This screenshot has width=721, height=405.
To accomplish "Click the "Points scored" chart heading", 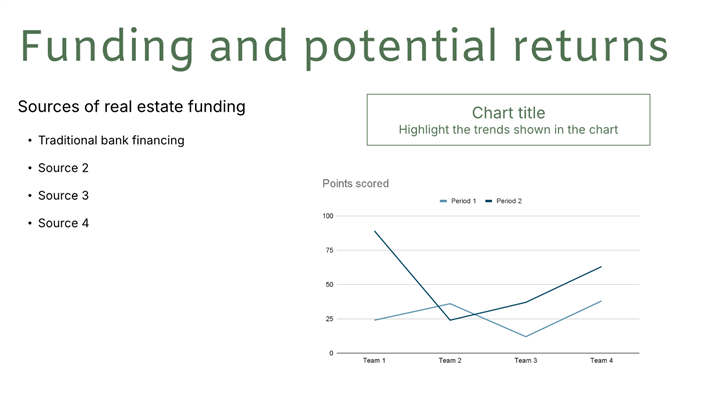I will click(355, 184).
